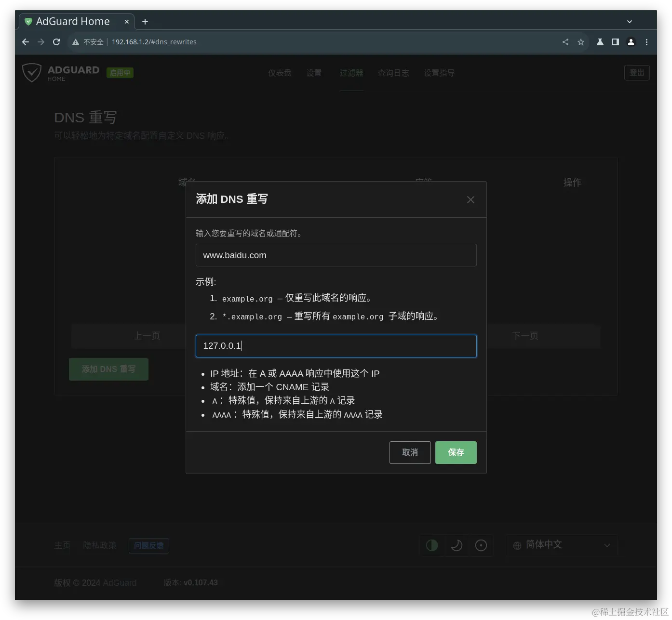Toggle the browser side panel icon
The width and height of the screenshot is (672, 620).
point(616,42)
